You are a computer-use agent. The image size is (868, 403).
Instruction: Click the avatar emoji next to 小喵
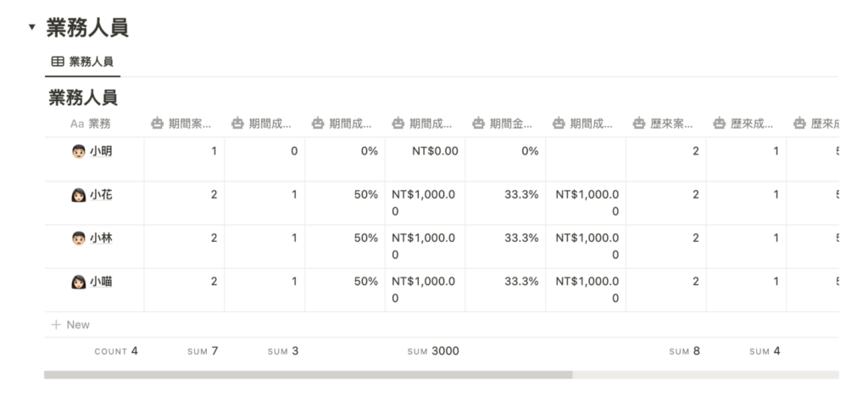[x=79, y=282]
